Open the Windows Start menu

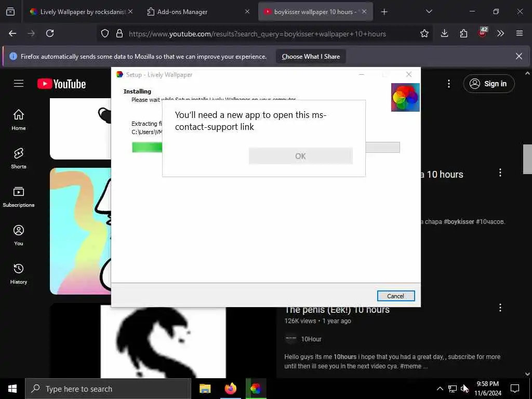point(12,389)
